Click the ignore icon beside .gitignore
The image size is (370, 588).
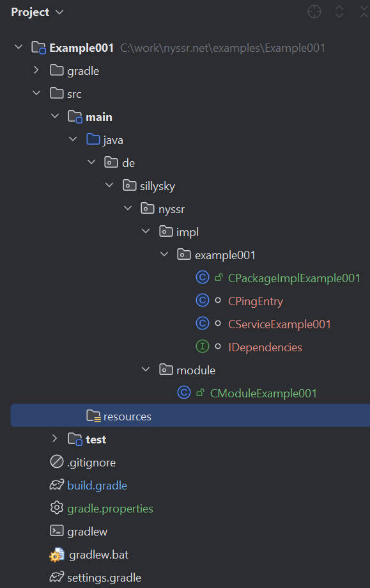coord(56,461)
